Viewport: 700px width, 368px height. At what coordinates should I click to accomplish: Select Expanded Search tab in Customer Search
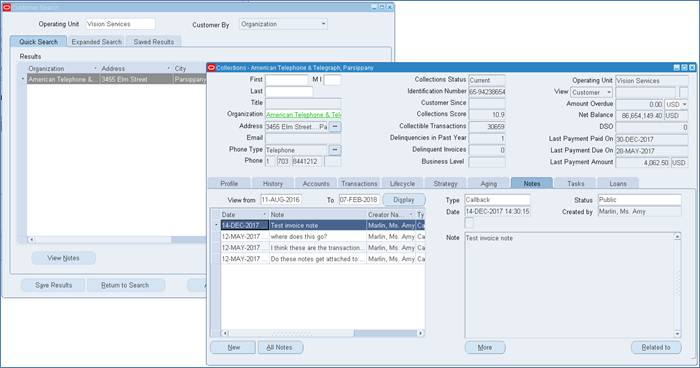click(x=96, y=42)
